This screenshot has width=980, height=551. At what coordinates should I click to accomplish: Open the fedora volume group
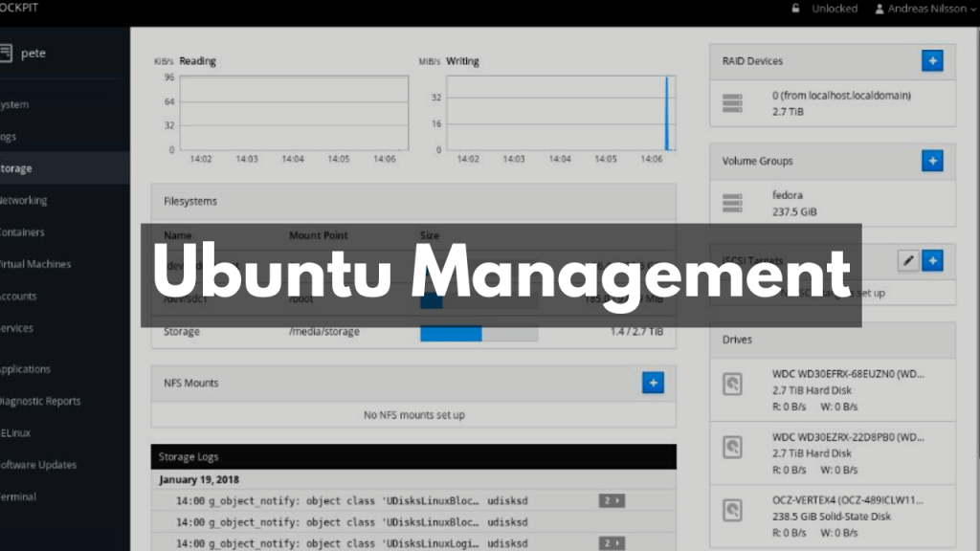click(833, 203)
